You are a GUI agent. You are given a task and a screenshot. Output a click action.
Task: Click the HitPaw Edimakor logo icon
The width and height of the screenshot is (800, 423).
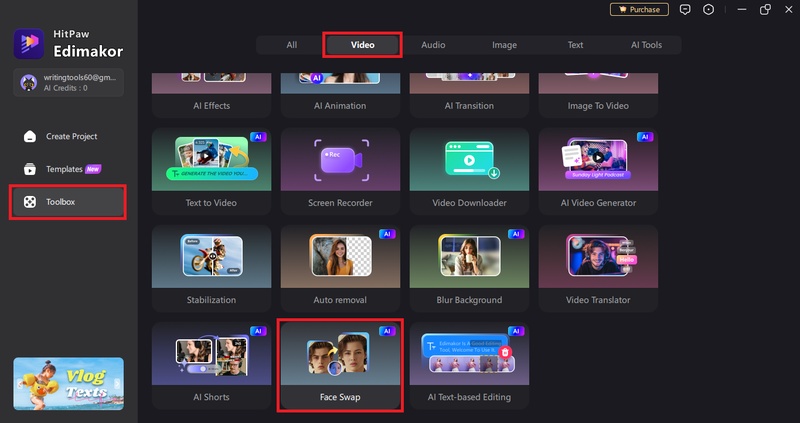(x=29, y=43)
